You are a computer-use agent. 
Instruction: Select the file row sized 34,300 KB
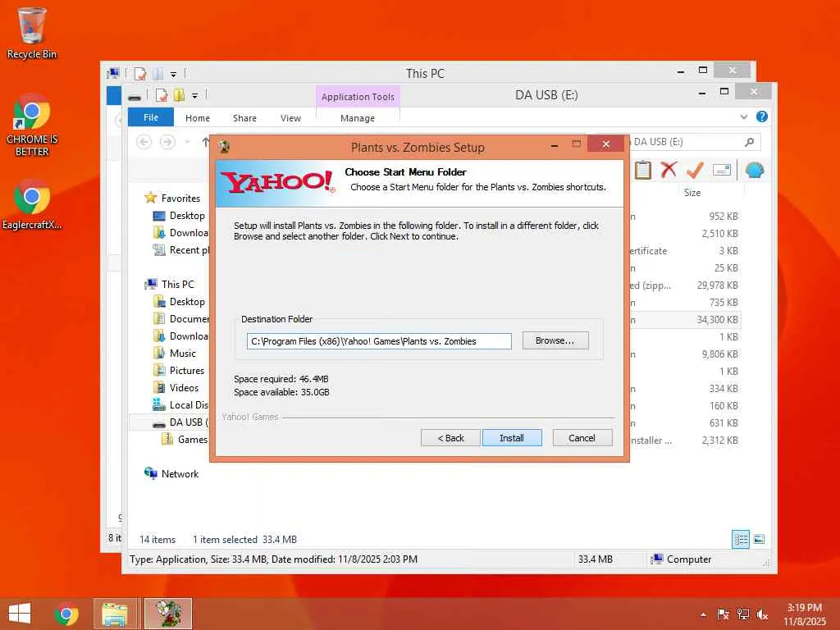(685, 320)
